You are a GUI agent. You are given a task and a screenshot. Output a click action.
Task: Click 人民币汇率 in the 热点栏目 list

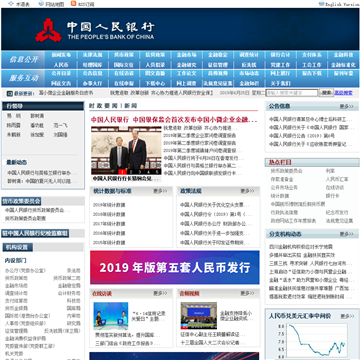(337, 179)
